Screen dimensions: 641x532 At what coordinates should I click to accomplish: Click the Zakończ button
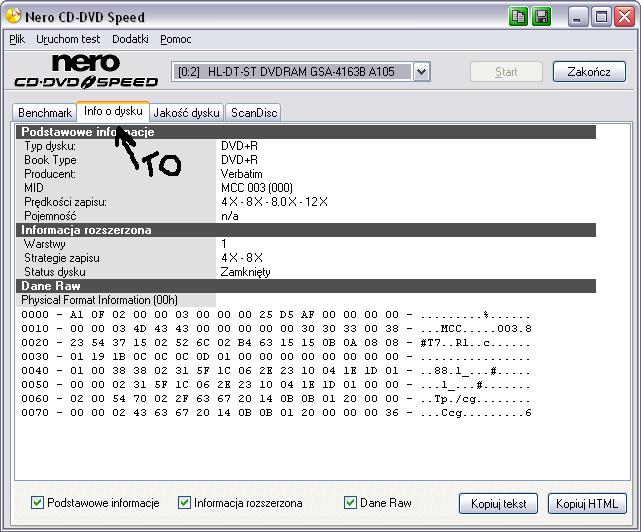click(589, 72)
